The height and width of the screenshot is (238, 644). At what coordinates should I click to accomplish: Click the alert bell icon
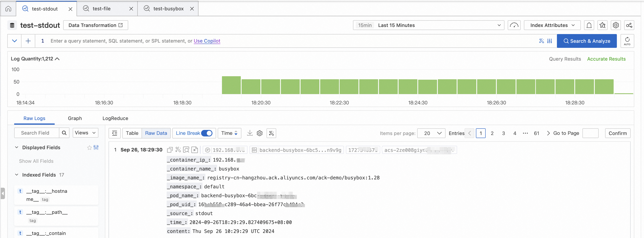[589, 25]
